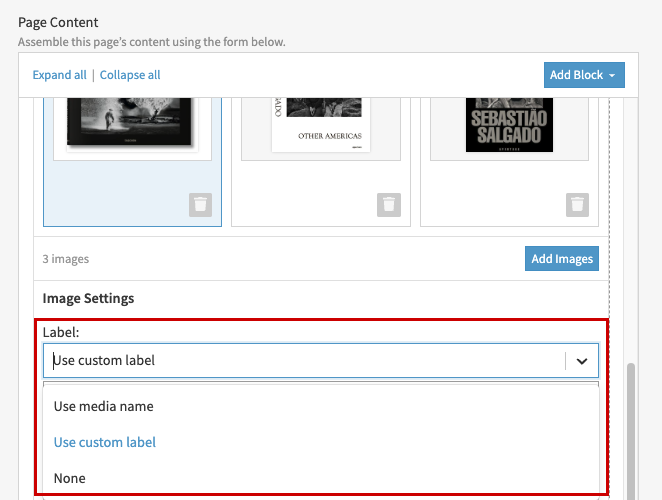Remove the Sebastião Salgado image via trash icon
Screen dimensions: 662x500
pyautogui.click(x=577, y=205)
